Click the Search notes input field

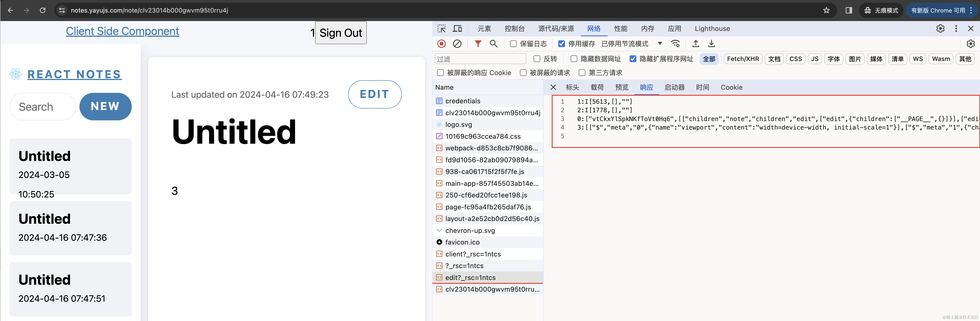coord(43,107)
